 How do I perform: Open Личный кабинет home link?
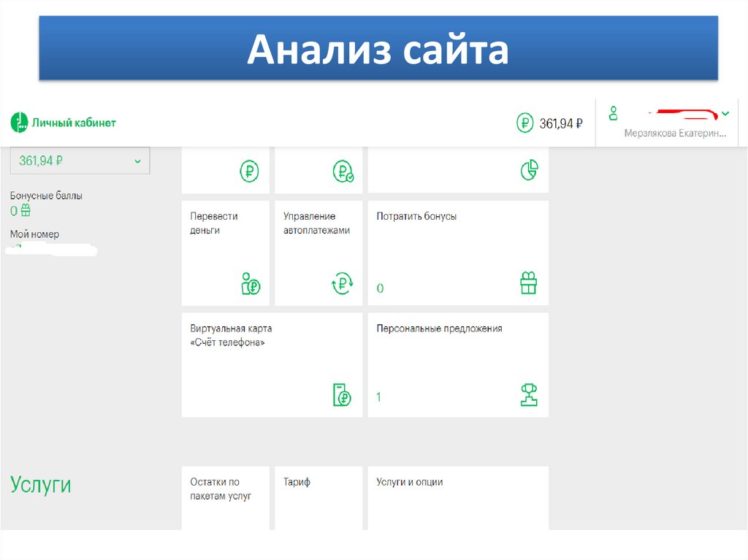coord(73,123)
